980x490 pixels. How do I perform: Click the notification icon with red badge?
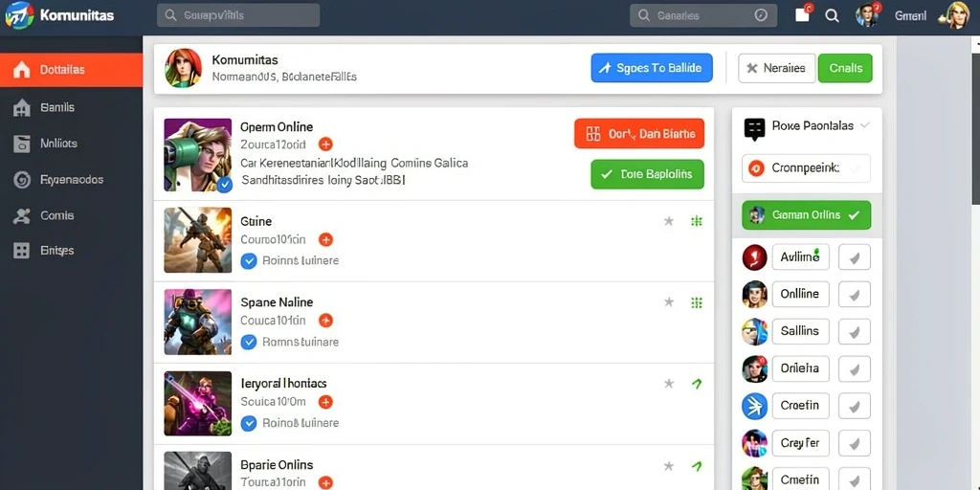click(803, 15)
